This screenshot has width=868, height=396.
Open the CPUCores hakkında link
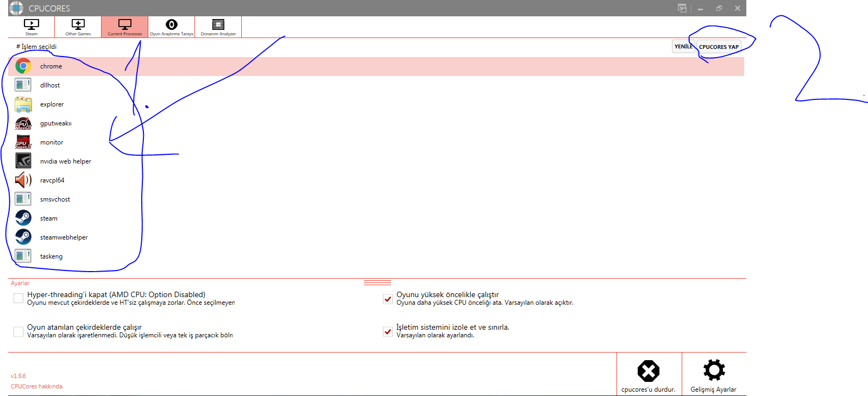click(37, 386)
